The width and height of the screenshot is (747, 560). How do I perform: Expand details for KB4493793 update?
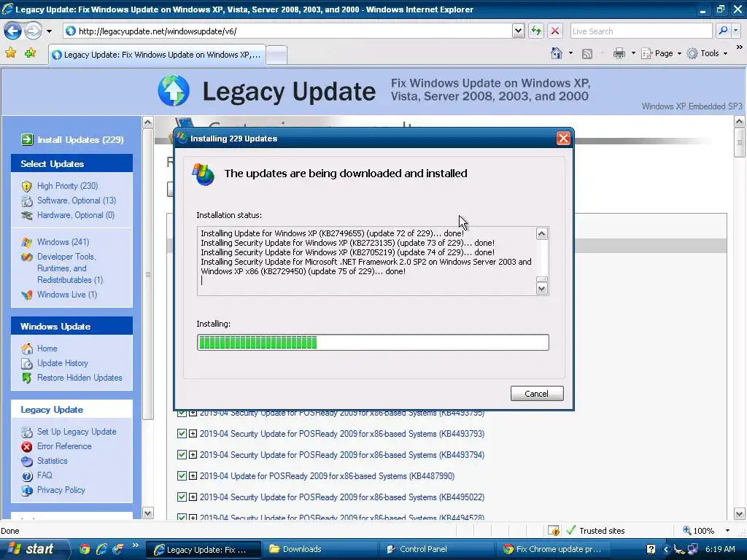click(193, 434)
